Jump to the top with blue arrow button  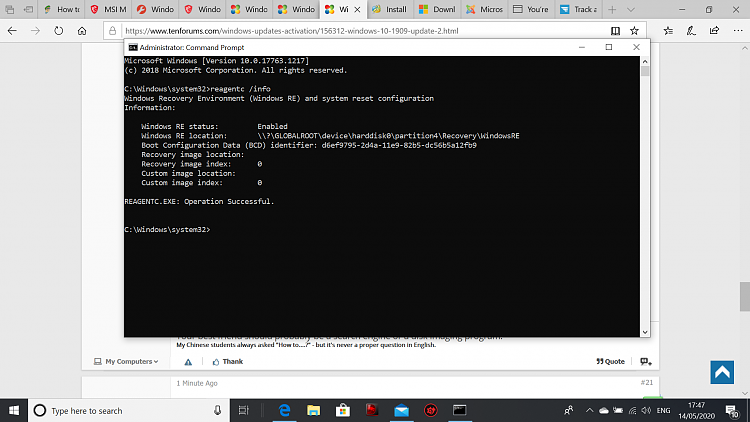[722, 372]
